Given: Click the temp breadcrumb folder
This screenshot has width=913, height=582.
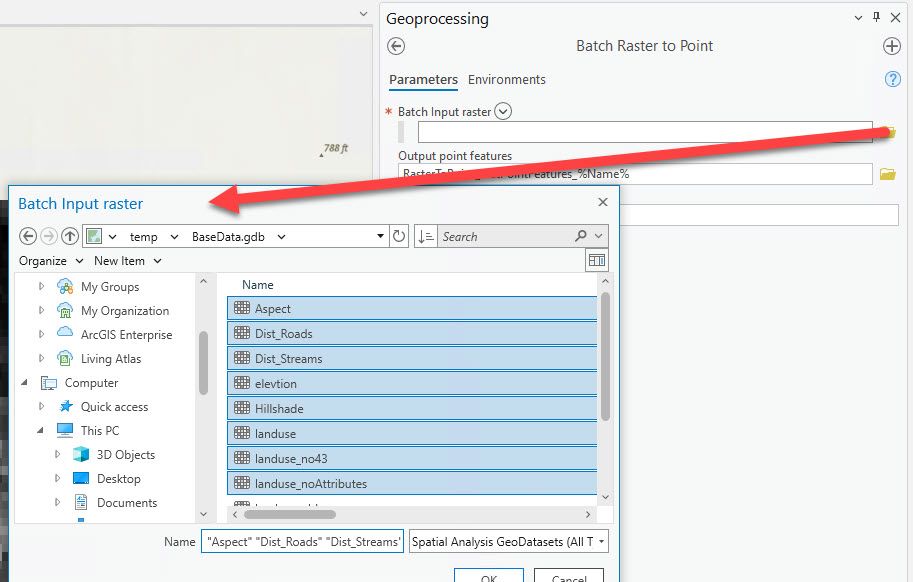Looking at the screenshot, I should [144, 237].
